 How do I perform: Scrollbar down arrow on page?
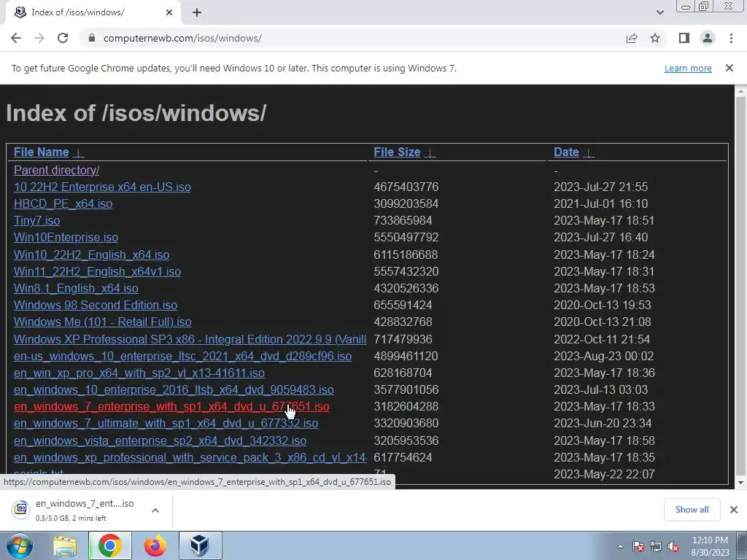click(740, 483)
